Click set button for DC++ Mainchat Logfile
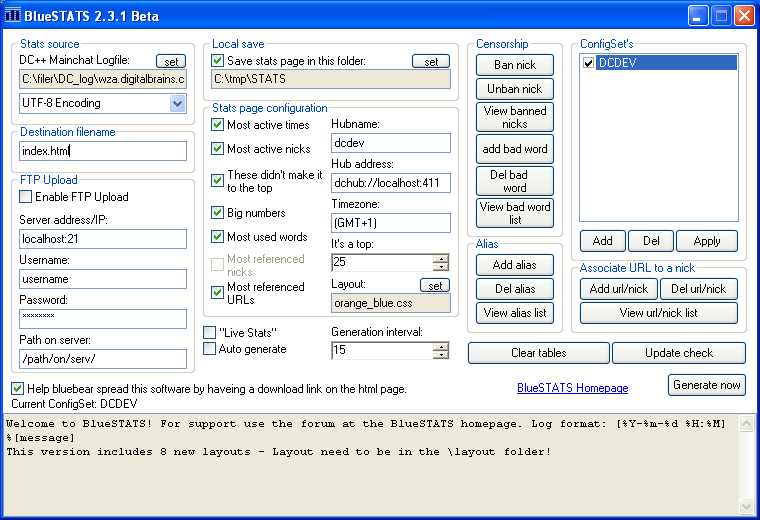The height and width of the screenshot is (520, 760). [x=171, y=62]
